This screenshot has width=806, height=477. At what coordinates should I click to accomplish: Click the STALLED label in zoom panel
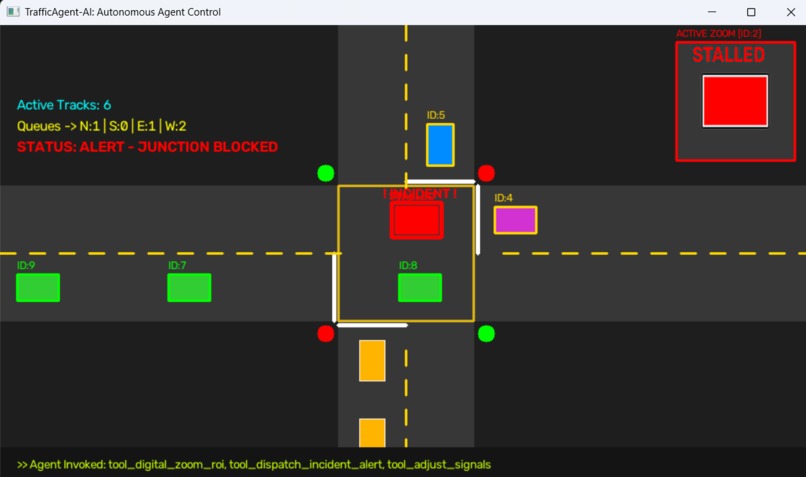click(728, 54)
